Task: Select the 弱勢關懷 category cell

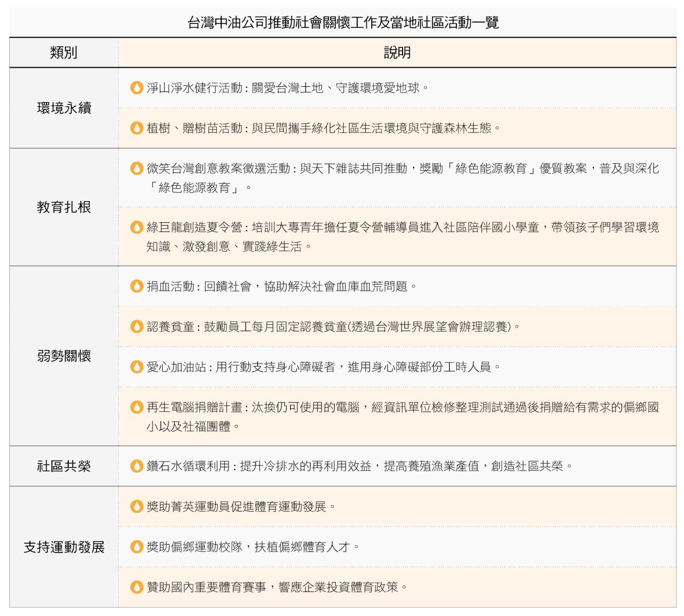Action: coord(64,356)
